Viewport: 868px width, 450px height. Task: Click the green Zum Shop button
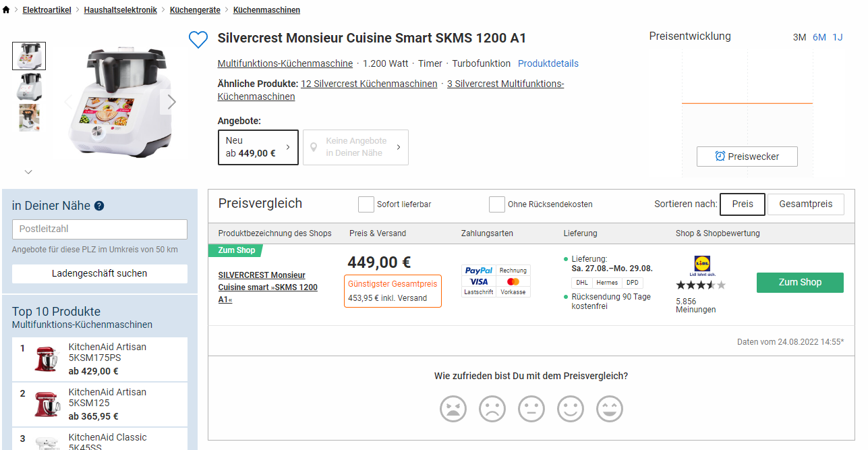tap(800, 283)
